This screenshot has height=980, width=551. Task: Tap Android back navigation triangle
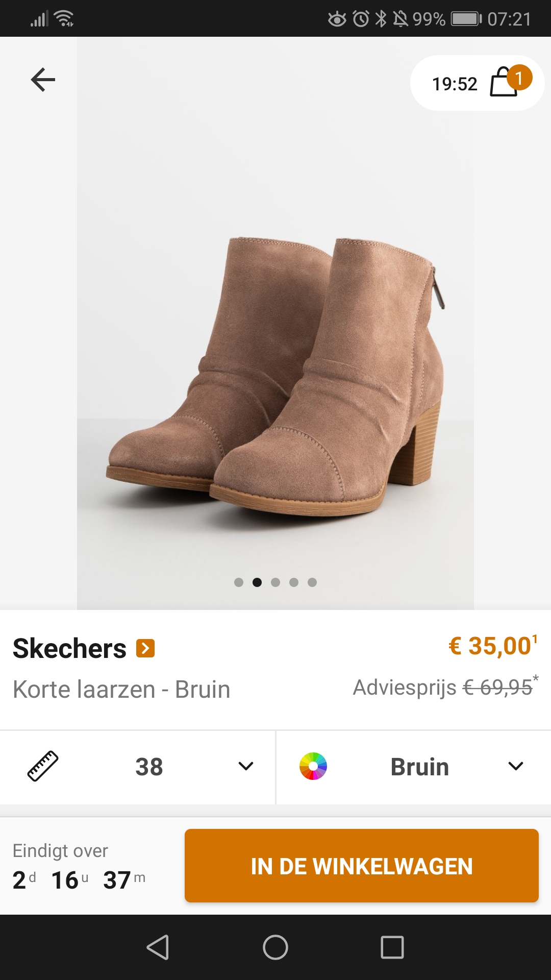pos(158,947)
